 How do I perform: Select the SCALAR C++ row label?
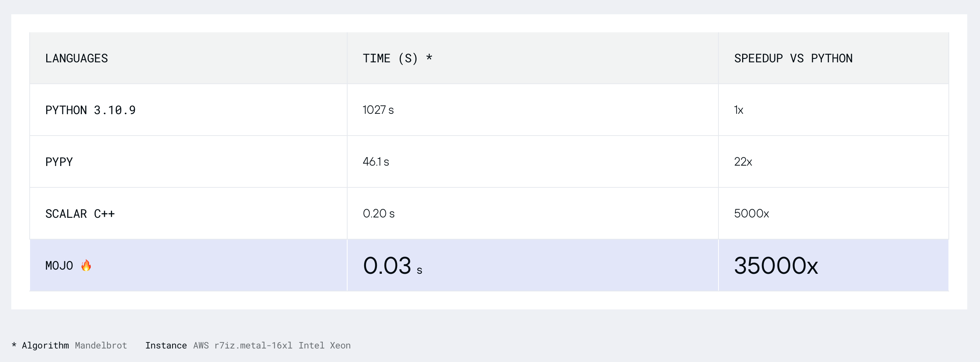click(x=80, y=214)
